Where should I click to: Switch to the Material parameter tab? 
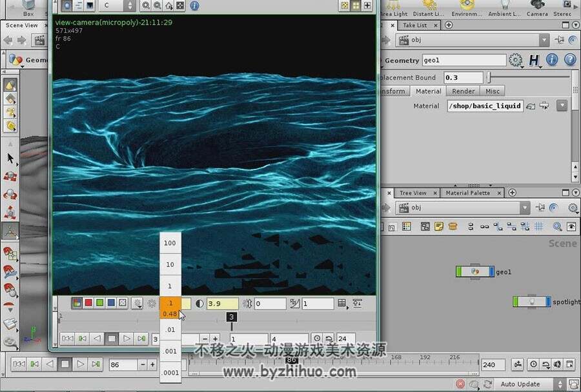tap(429, 91)
